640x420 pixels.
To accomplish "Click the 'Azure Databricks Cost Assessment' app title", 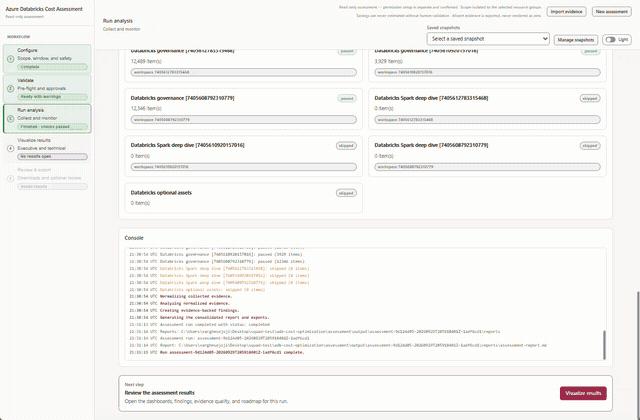I will point(44,9).
